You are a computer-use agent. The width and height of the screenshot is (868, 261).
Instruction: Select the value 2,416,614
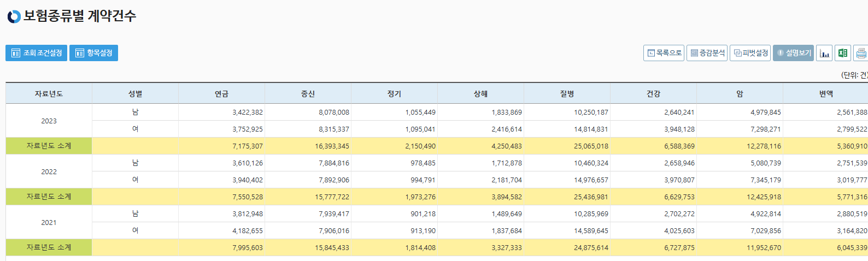tap(507, 129)
